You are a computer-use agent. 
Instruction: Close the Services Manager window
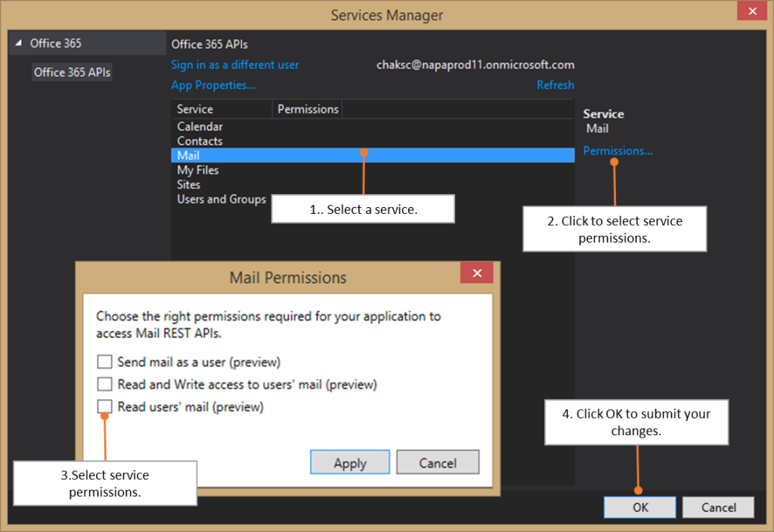pos(751,12)
